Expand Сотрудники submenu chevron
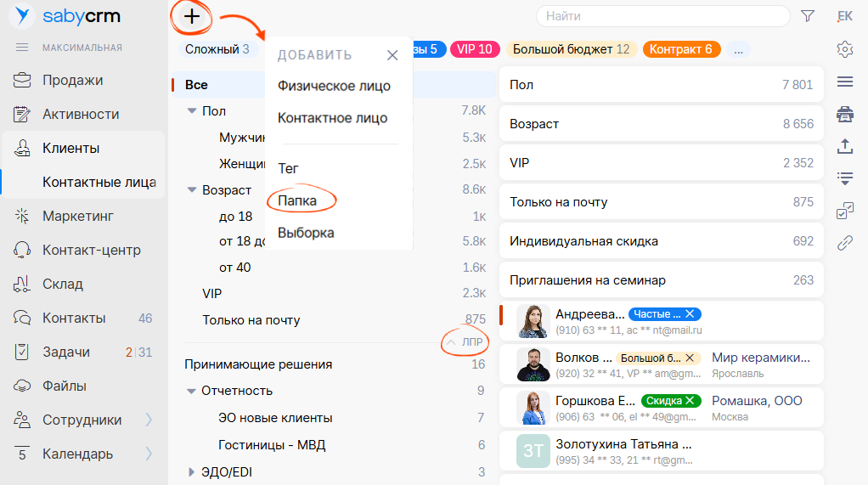 point(149,420)
